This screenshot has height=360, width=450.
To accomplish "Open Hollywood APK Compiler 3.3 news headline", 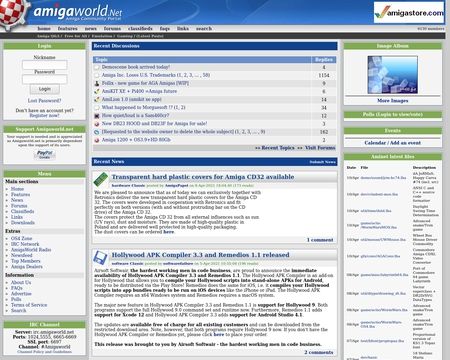I will pyautogui.click(x=200, y=255).
